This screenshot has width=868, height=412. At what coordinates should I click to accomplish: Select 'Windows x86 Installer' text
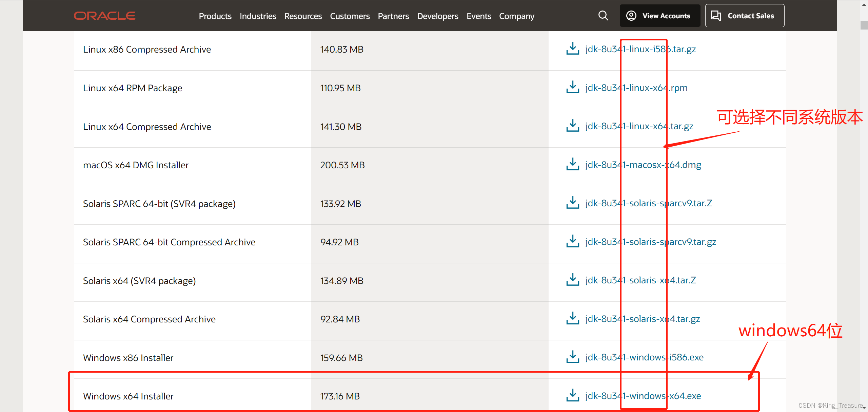128,358
